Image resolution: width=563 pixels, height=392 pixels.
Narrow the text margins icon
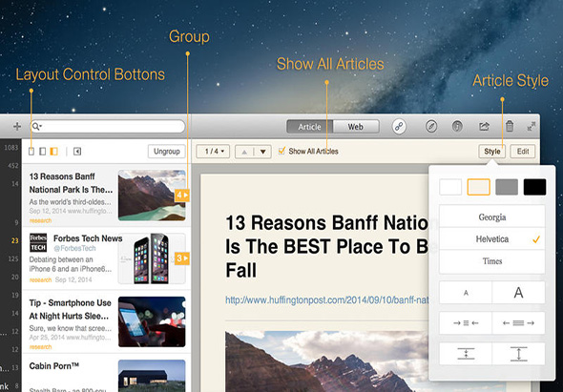point(466,323)
